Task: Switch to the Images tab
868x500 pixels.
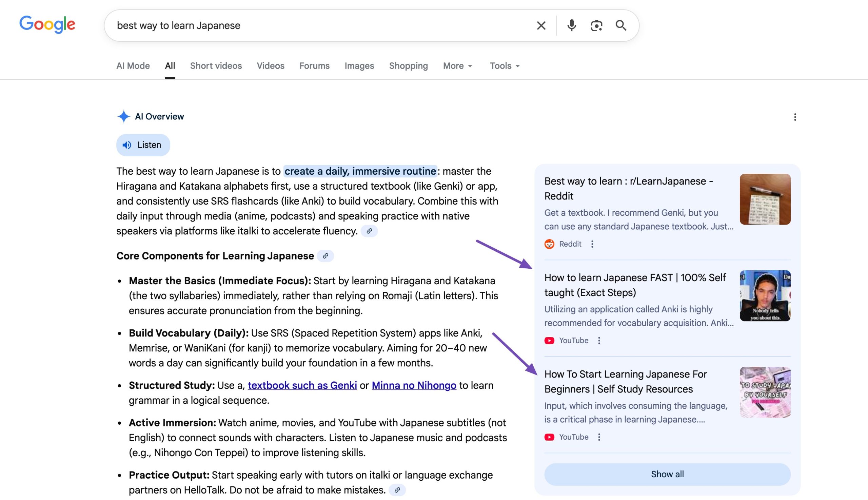Action: (x=359, y=65)
